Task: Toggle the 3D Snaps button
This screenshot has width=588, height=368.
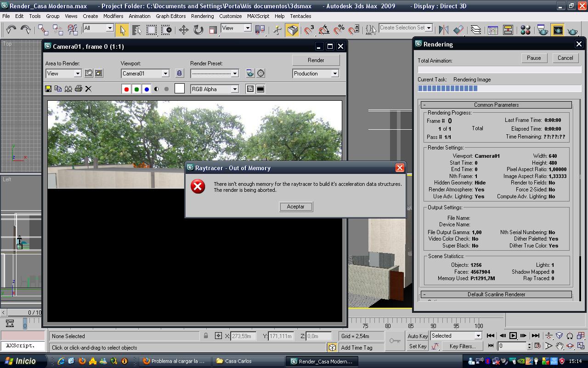Action: click(309, 30)
